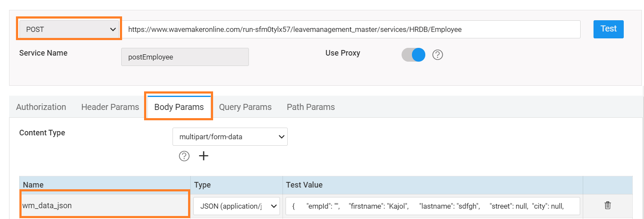Show the Path Params tab
This screenshot has height=219, width=644.
tap(311, 107)
